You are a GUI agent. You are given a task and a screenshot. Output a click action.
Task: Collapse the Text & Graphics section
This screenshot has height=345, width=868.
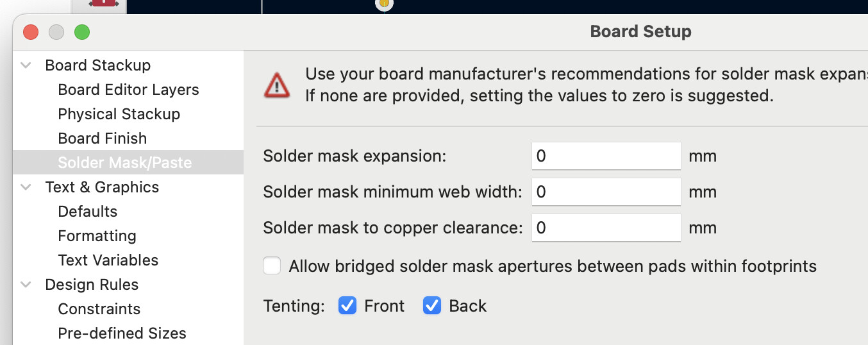[26, 187]
